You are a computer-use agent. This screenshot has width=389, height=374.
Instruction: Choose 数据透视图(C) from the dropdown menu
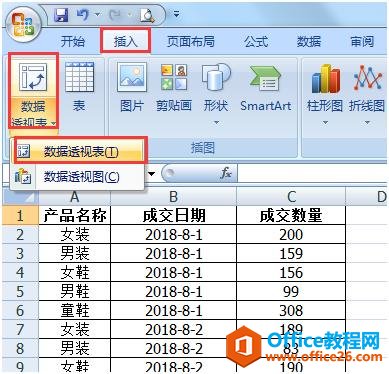(x=78, y=177)
